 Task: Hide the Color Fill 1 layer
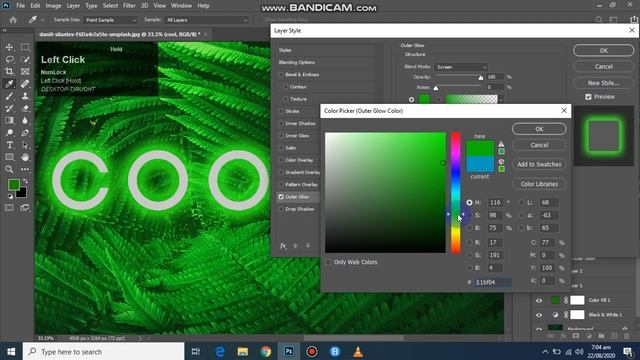click(x=539, y=300)
